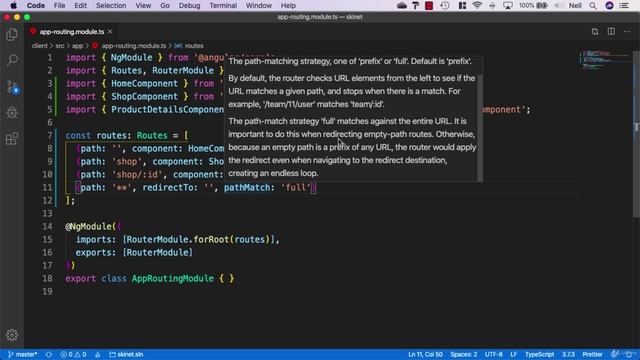Click the app breadcrumb segment
The image size is (640, 360).
pos(78,46)
